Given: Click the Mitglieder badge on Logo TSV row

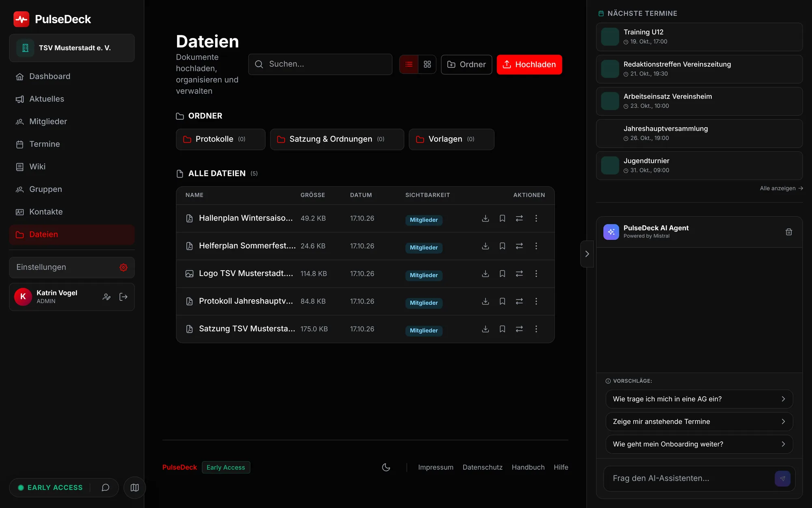Looking at the screenshot, I should (x=423, y=275).
